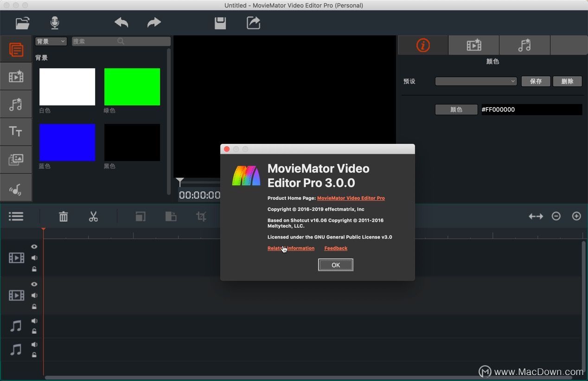The image size is (588, 381).
Task: Select the crop tool in timeline toolbar
Action: point(201,216)
